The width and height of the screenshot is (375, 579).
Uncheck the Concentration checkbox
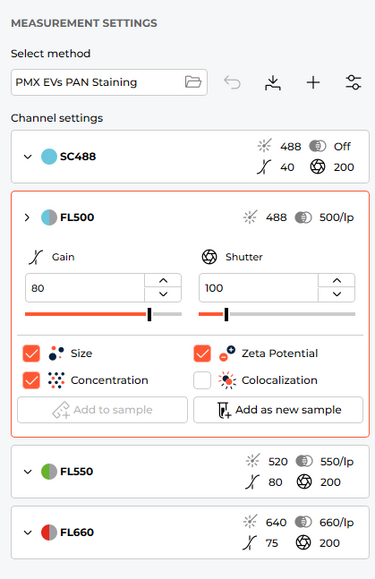pos(31,380)
